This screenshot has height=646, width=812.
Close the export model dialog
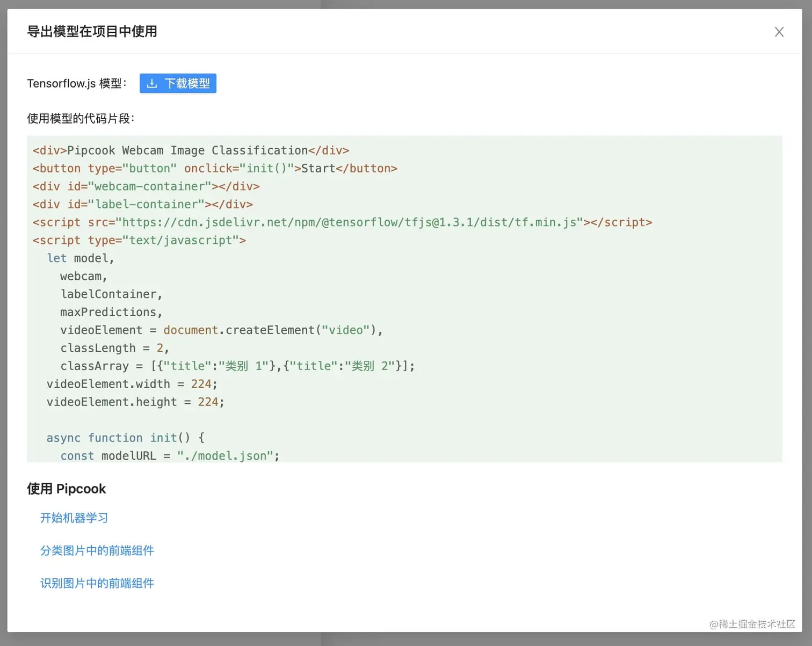(x=779, y=32)
